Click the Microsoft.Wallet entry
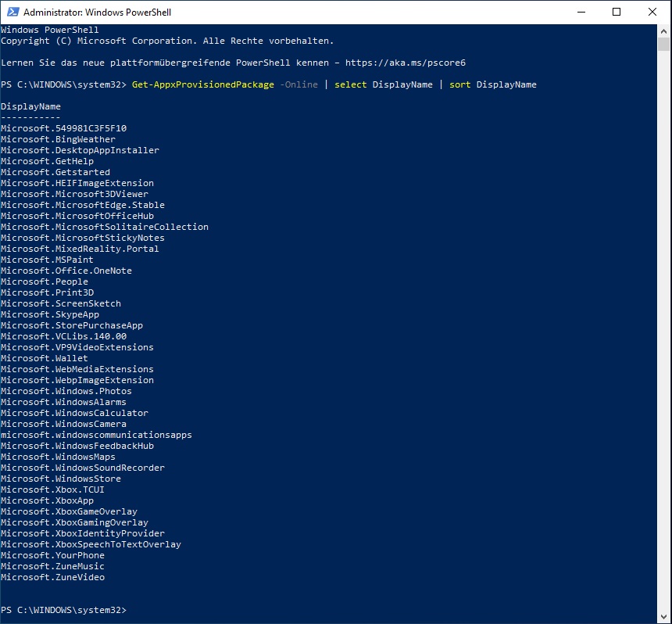Screen dimensions: 672x624 coord(45,358)
